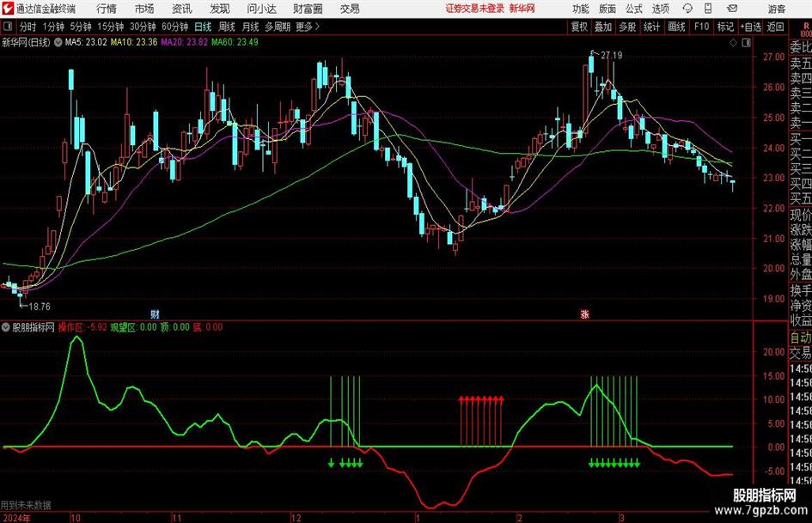Open the mail envelope icon
The width and height of the screenshot is (812, 523).
[x=732, y=9]
